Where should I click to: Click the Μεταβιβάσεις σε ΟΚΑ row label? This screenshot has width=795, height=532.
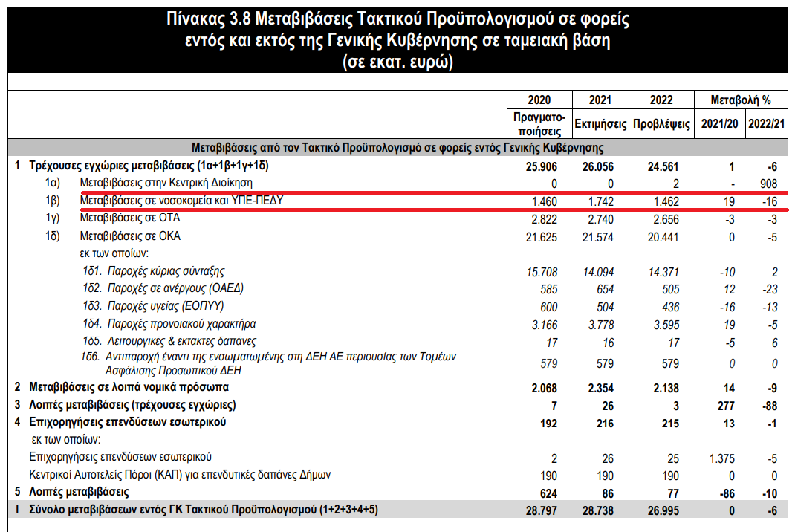pyautogui.click(x=130, y=236)
